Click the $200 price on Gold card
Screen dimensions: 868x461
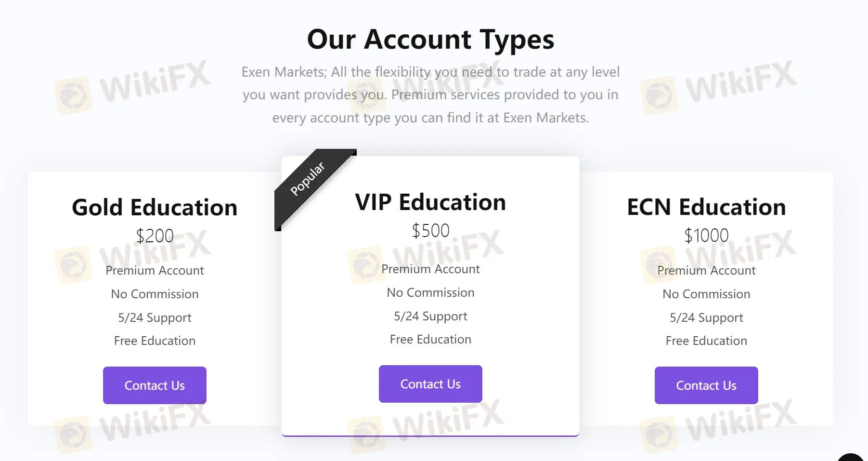[155, 236]
